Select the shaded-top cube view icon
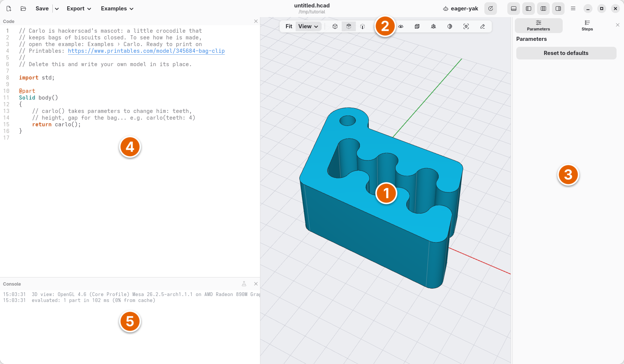Screen dimensions: 624x364 coord(349,26)
